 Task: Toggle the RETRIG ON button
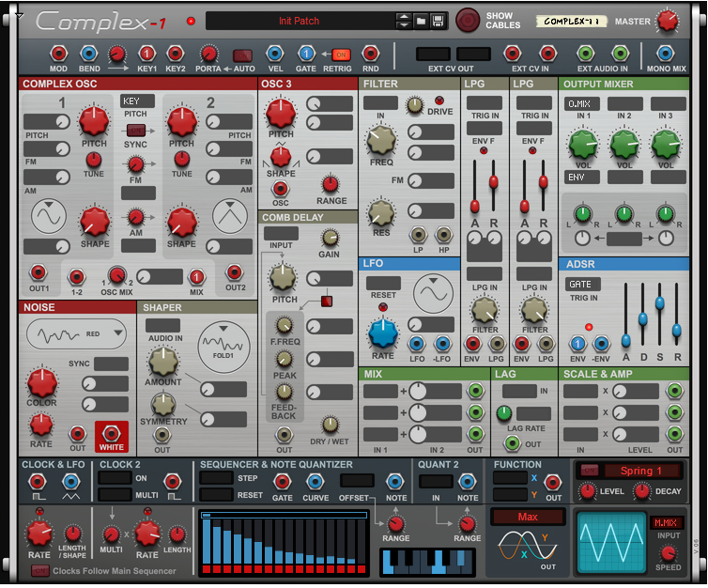pos(341,54)
